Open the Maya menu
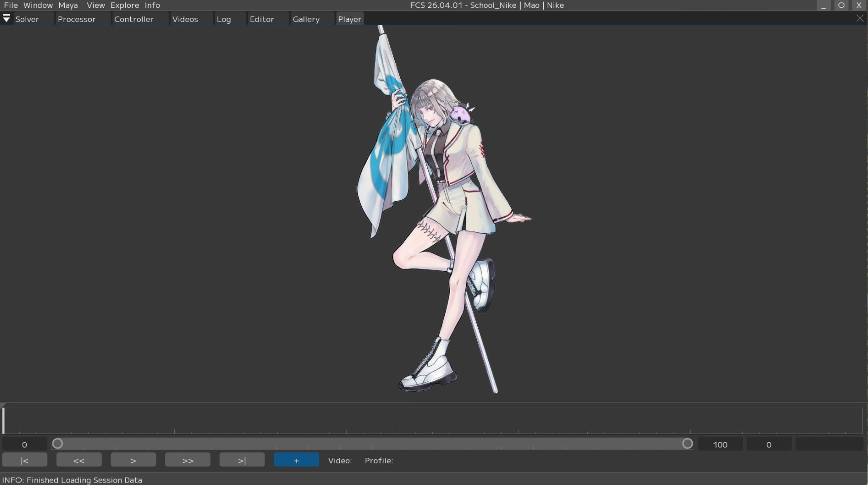This screenshot has height=485, width=868. tap(68, 5)
